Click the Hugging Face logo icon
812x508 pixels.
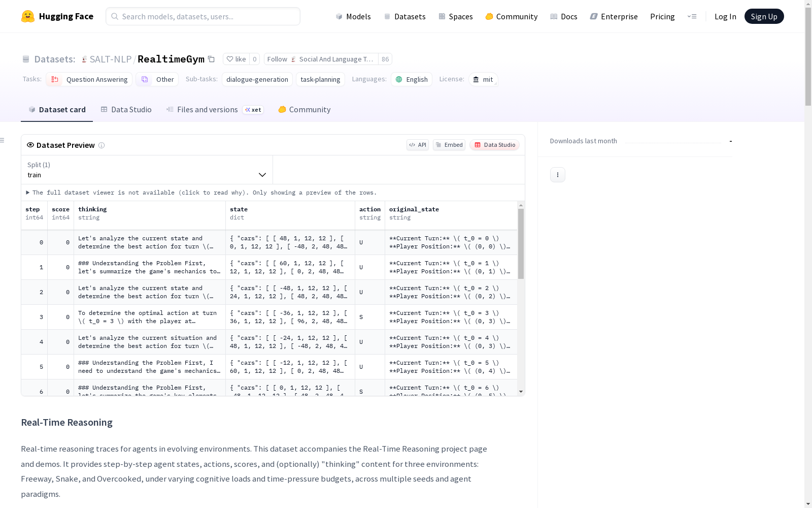click(x=28, y=16)
